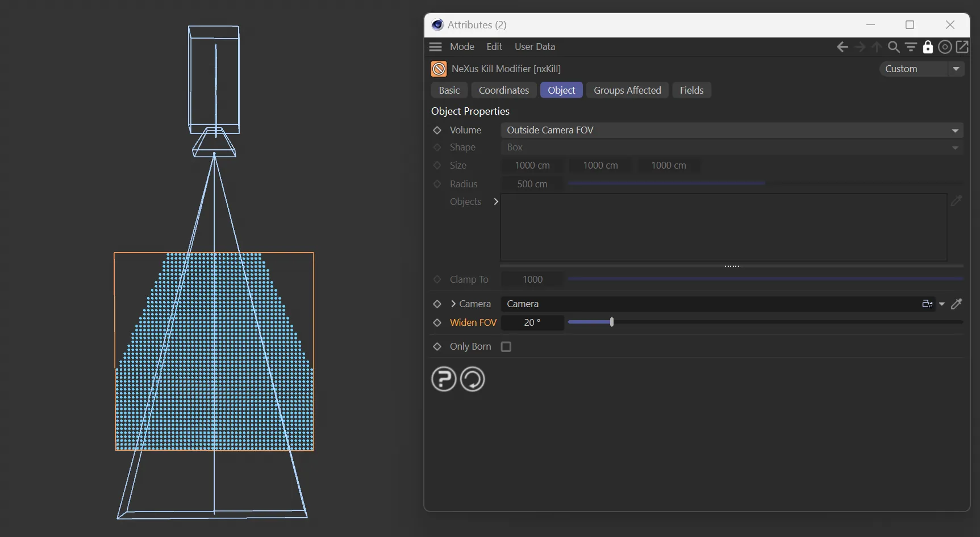Viewport: 980px width, 537px height.
Task: Click the Camera link picker eyedropper
Action: (x=957, y=304)
